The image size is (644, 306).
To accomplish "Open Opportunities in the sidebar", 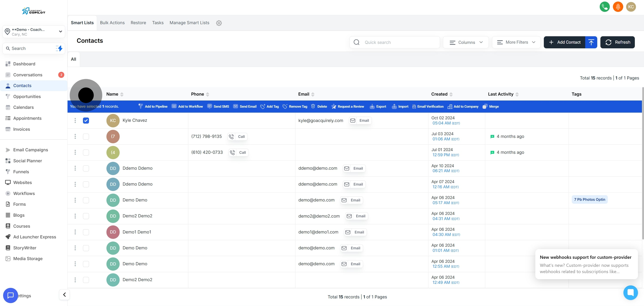I will coord(27,96).
